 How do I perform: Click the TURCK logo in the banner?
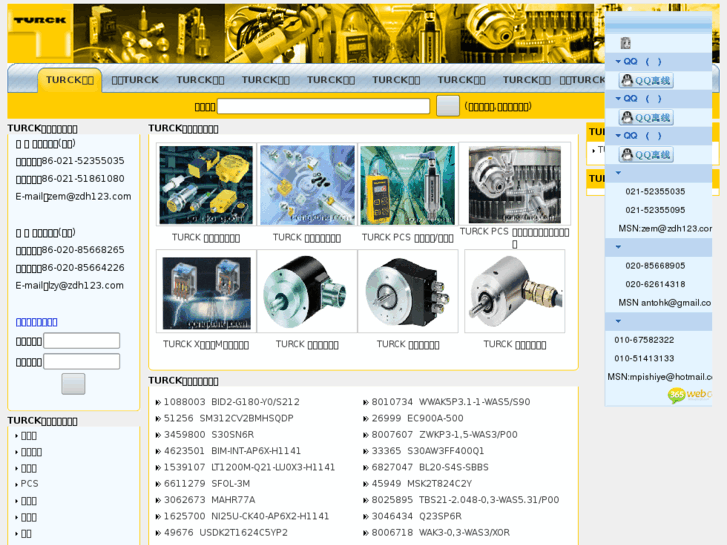(40, 20)
